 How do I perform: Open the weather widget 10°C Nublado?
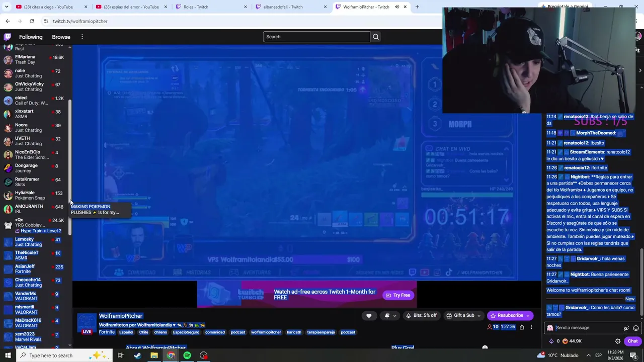click(558, 355)
